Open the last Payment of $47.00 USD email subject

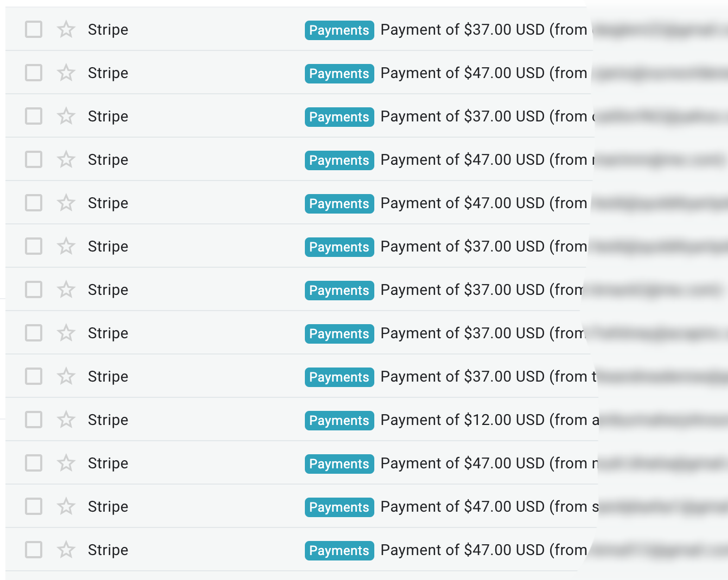click(462, 550)
